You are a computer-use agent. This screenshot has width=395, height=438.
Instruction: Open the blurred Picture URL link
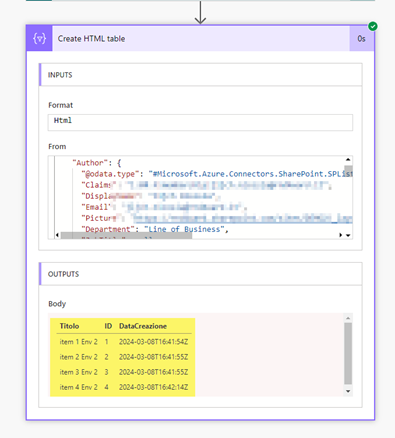point(243,218)
